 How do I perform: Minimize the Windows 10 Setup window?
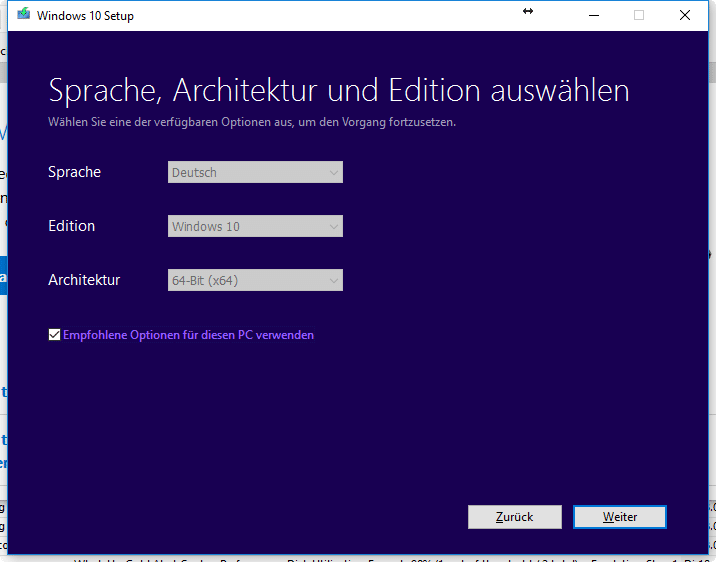click(x=594, y=16)
